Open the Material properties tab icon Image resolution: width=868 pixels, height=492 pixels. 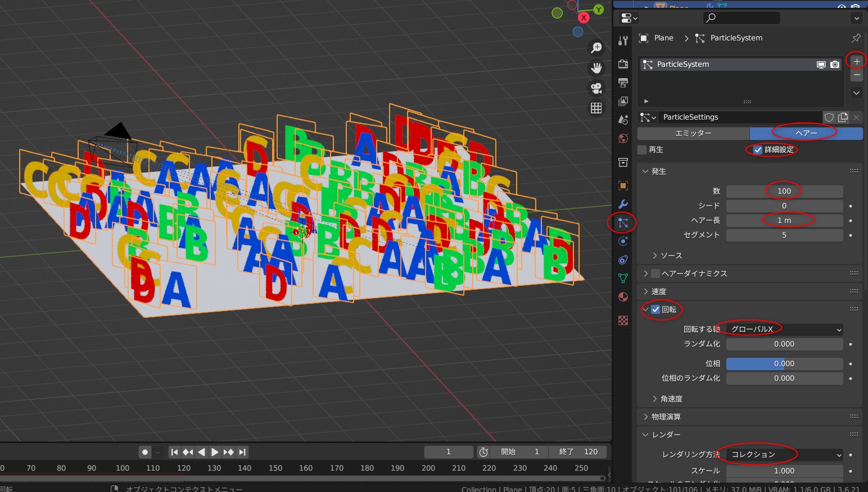623,297
